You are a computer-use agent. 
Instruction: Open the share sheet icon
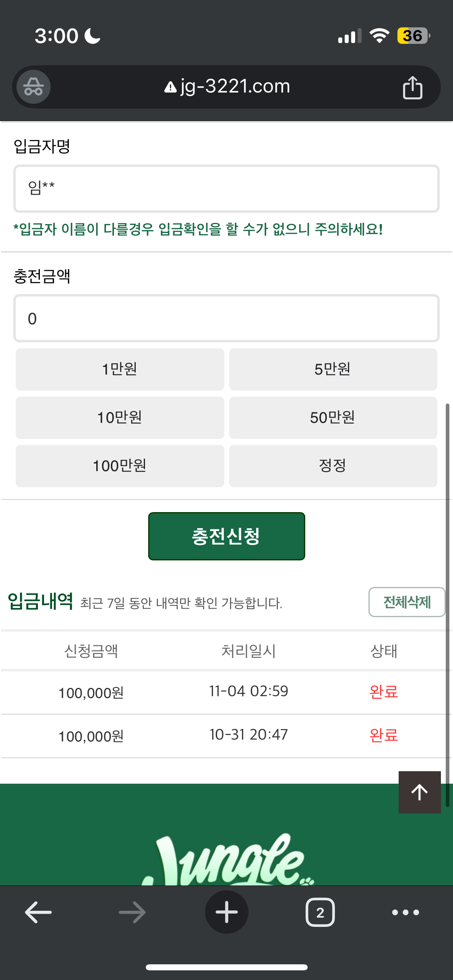click(412, 87)
